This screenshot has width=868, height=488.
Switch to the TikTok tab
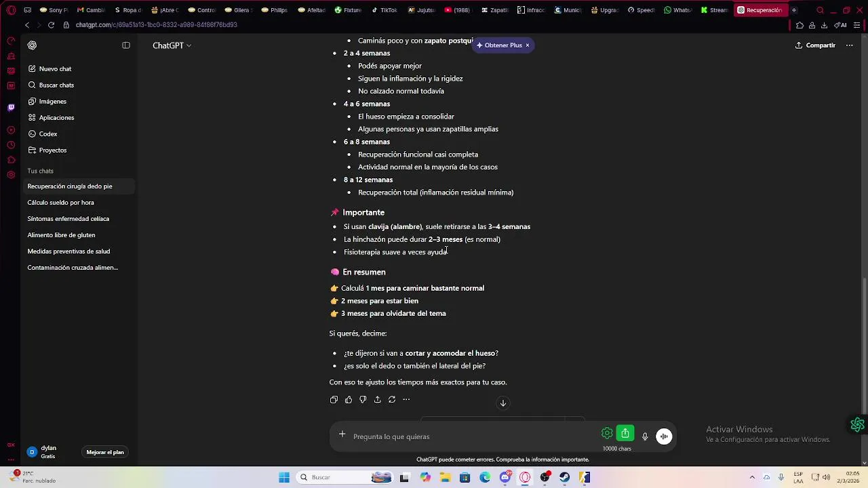pos(384,10)
